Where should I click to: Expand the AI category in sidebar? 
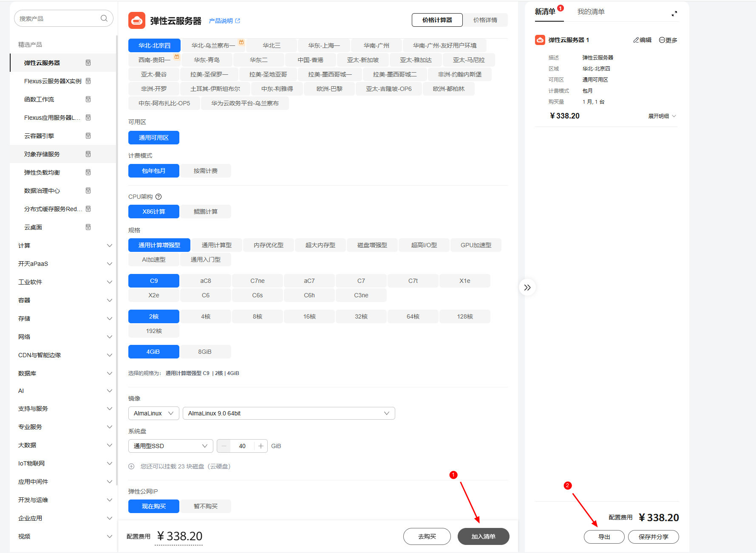(109, 391)
